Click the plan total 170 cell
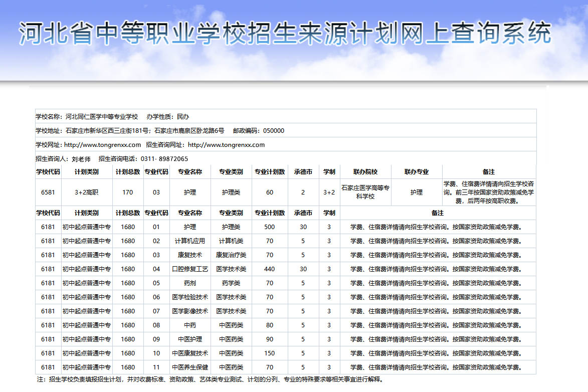The width and height of the screenshot is (588, 392). click(127, 192)
